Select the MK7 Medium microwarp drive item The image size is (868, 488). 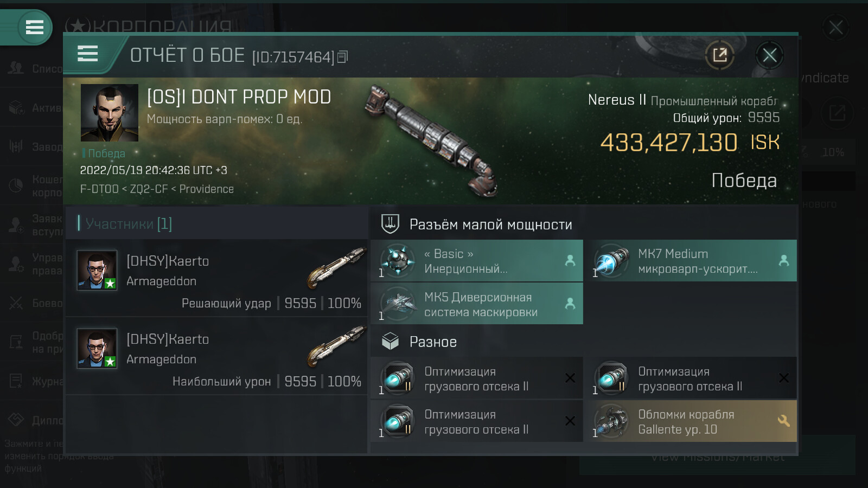tap(693, 261)
